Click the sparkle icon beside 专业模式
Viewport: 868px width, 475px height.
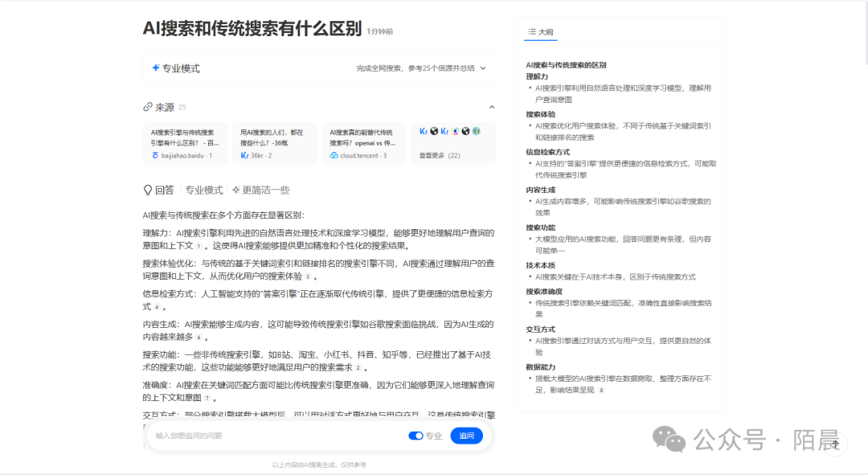pyautogui.click(x=156, y=68)
